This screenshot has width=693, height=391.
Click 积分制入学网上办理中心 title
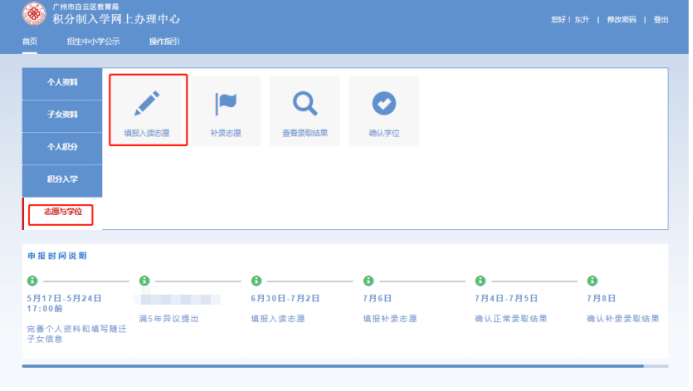[116, 19]
